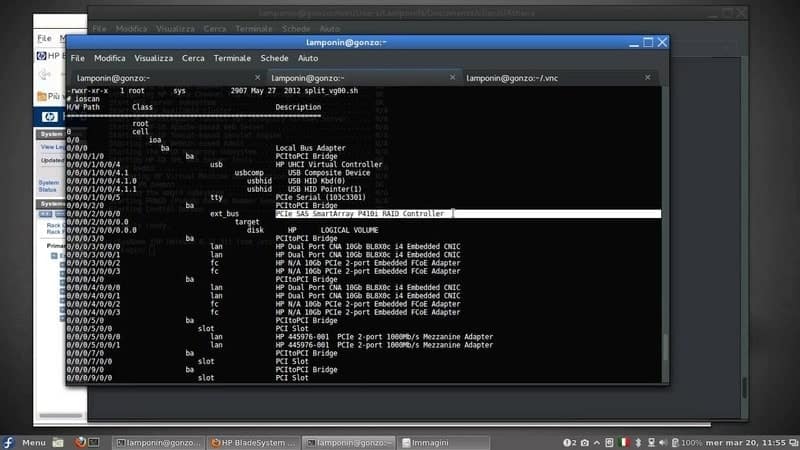Click the 'USB HID Pointer(1)' text
This screenshot has height=450, width=800.
[x=324, y=189]
